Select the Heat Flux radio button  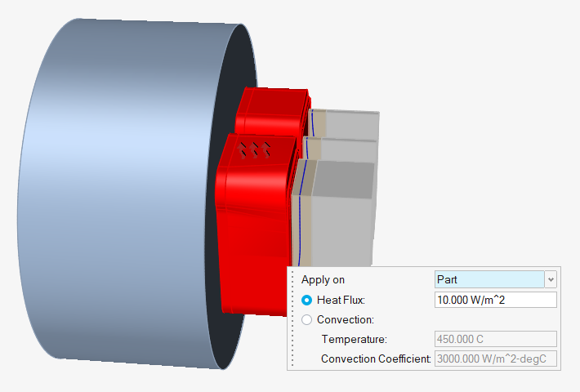point(306,300)
